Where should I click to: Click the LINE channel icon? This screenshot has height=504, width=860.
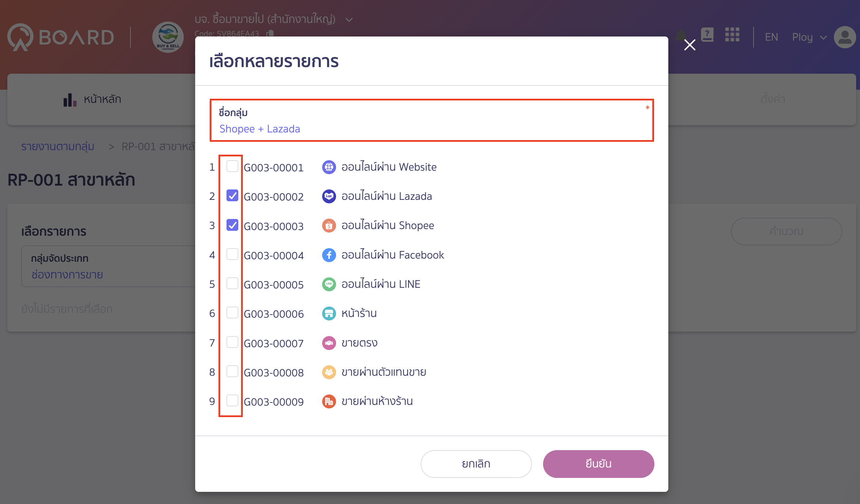328,284
